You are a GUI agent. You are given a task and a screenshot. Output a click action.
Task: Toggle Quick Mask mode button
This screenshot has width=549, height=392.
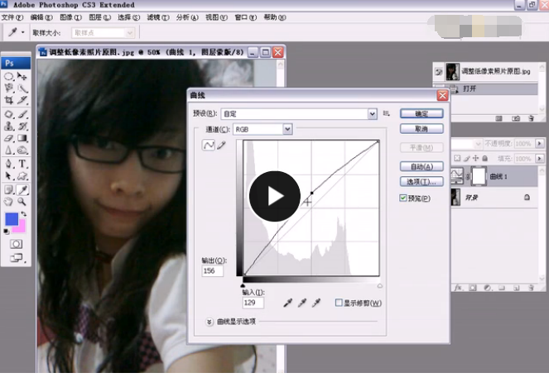(16, 244)
